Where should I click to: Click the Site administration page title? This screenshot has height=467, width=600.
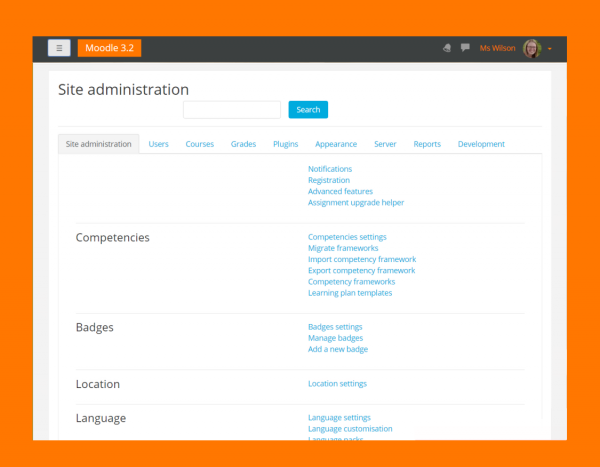(x=123, y=90)
